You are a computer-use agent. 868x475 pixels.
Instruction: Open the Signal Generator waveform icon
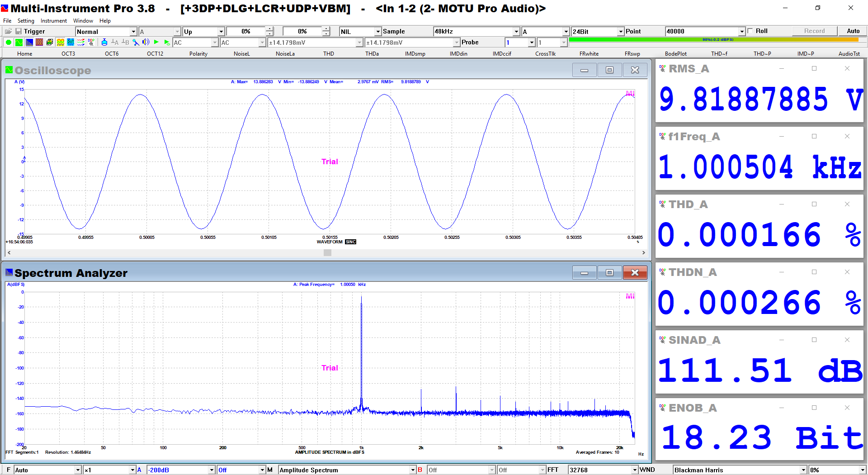60,42
